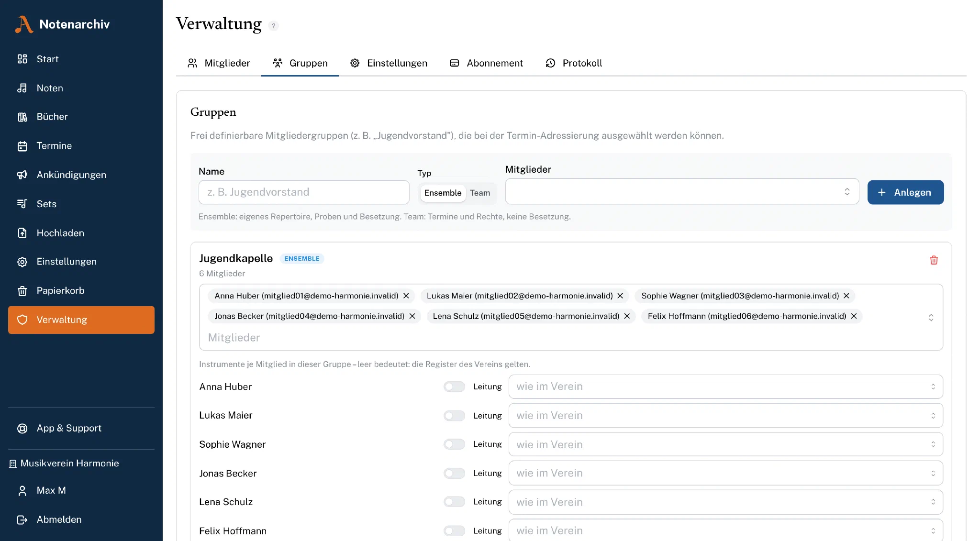The height and width of the screenshot is (541, 980).
Task: Go to Start in the sidebar
Action: pos(81,59)
